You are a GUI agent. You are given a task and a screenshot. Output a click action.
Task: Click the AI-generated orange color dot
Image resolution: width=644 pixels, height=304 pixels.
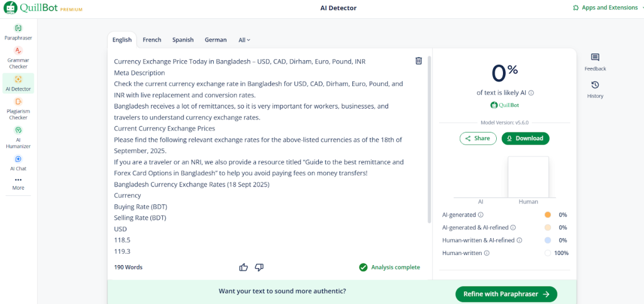pyautogui.click(x=548, y=215)
